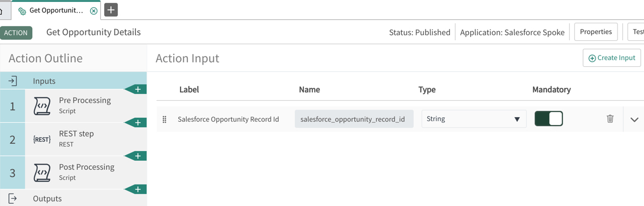Open the Pre Processing script step
The width and height of the screenshot is (644, 206).
point(73,106)
